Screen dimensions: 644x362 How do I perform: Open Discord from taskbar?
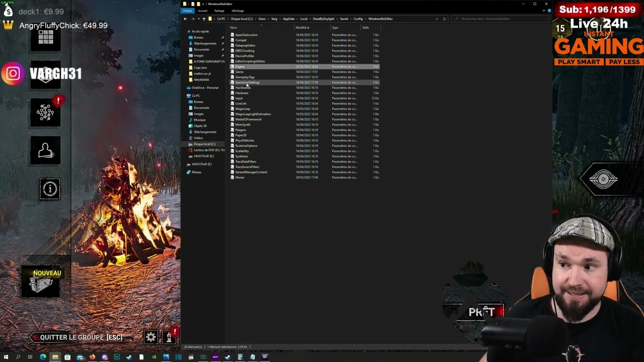(x=105, y=357)
